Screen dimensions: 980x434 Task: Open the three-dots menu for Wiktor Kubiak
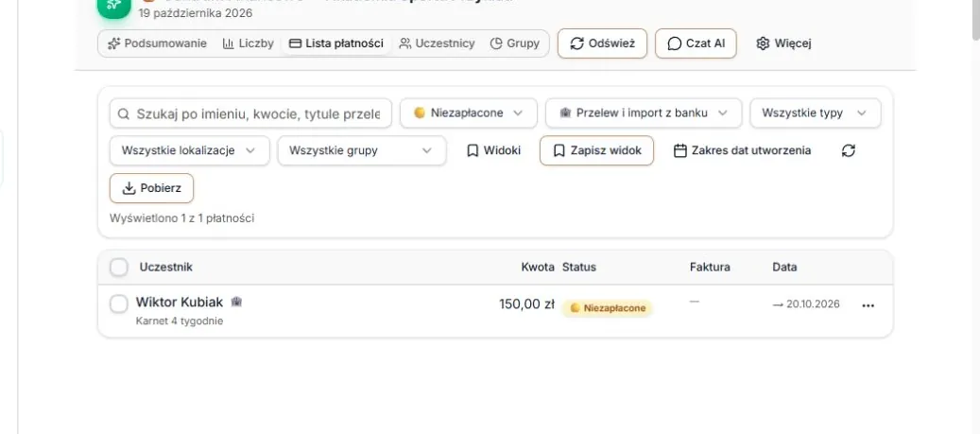tap(868, 305)
